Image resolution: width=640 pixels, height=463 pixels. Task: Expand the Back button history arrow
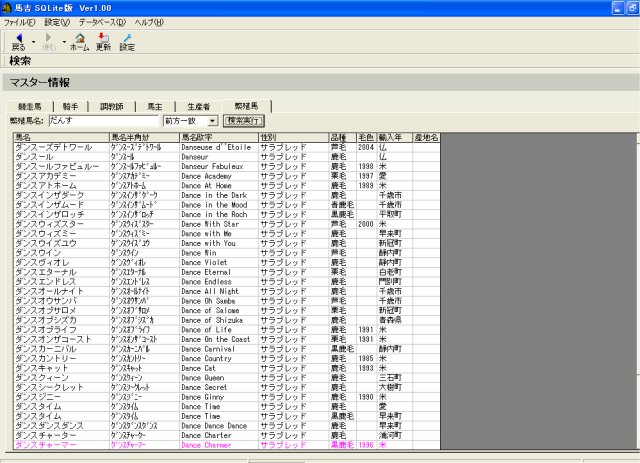(33, 42)
